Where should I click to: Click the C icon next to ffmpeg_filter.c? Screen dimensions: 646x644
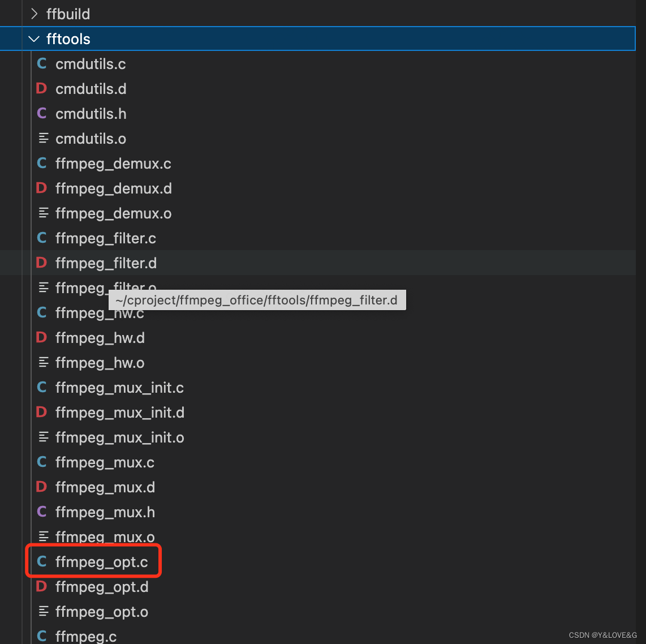click(41, 238)
